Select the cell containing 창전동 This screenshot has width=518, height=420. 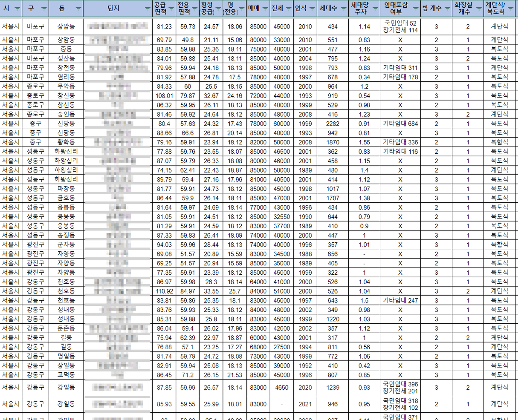point(66,68)
